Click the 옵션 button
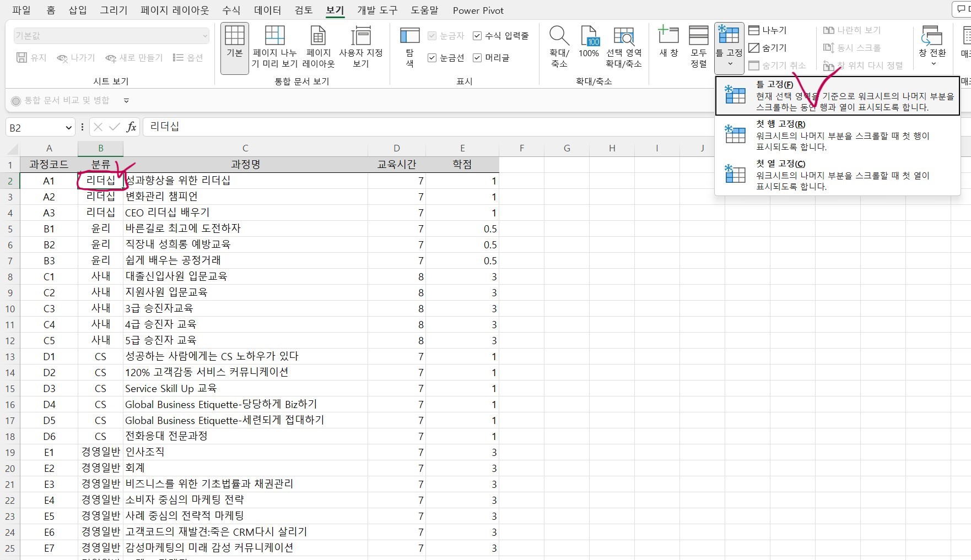This screenshot has width=971, height=560. tap(188, 58)
